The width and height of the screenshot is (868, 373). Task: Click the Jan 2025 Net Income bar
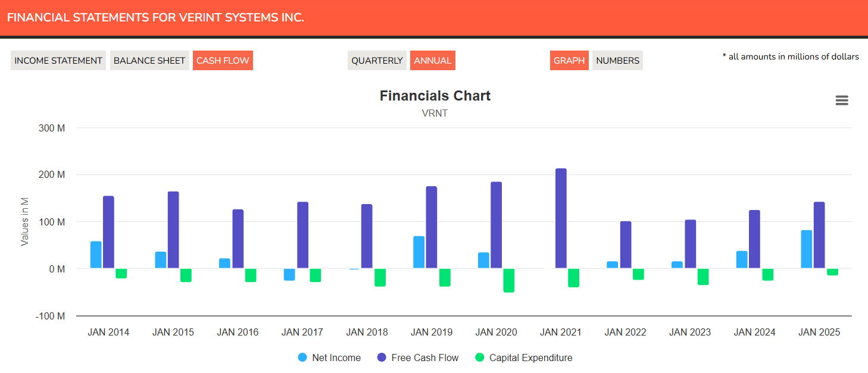tap(807, 249)
